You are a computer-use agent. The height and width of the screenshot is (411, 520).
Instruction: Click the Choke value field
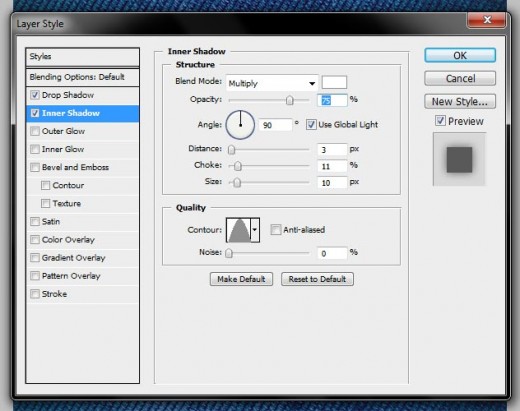(x=332, y=166)
